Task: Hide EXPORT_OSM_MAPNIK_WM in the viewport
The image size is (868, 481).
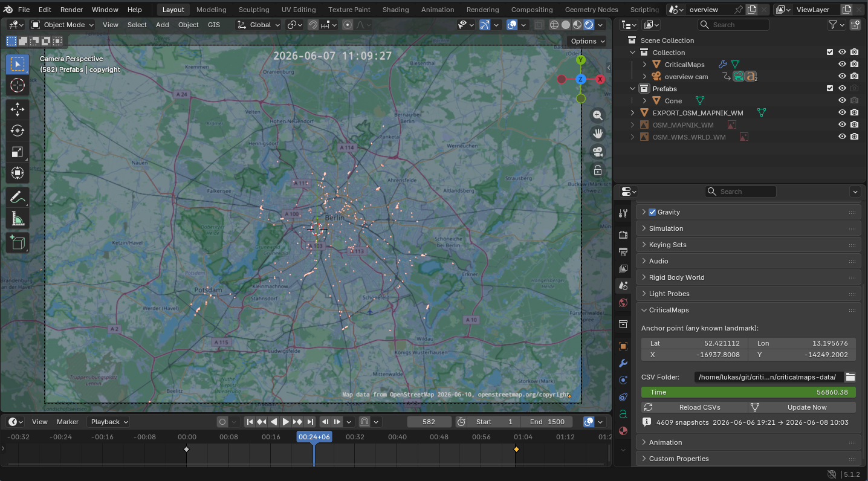Action: click(x=842, y=113)
